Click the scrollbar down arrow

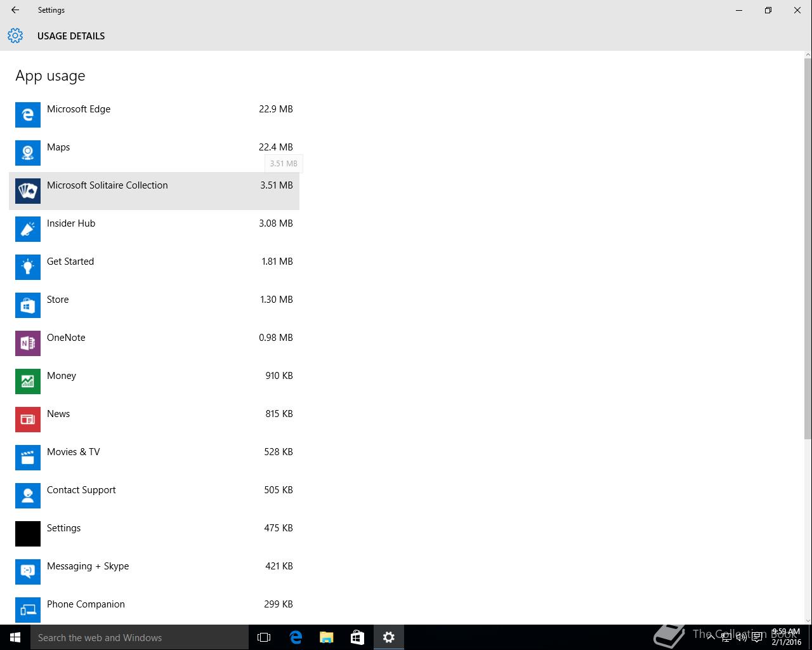[808, 620]
